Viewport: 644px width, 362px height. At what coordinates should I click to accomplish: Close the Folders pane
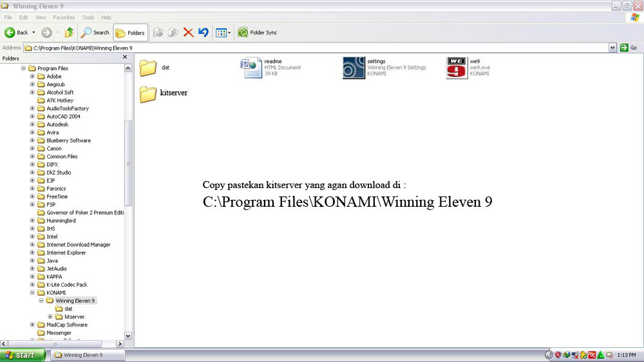pyautogui.click(x=125, y=57)
